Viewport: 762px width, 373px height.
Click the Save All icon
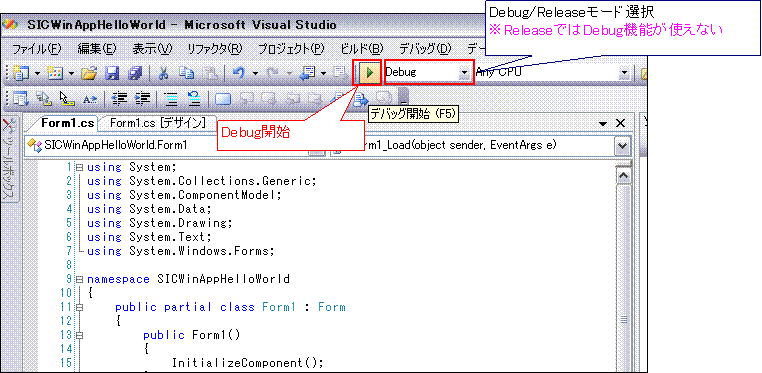(135, 73)
